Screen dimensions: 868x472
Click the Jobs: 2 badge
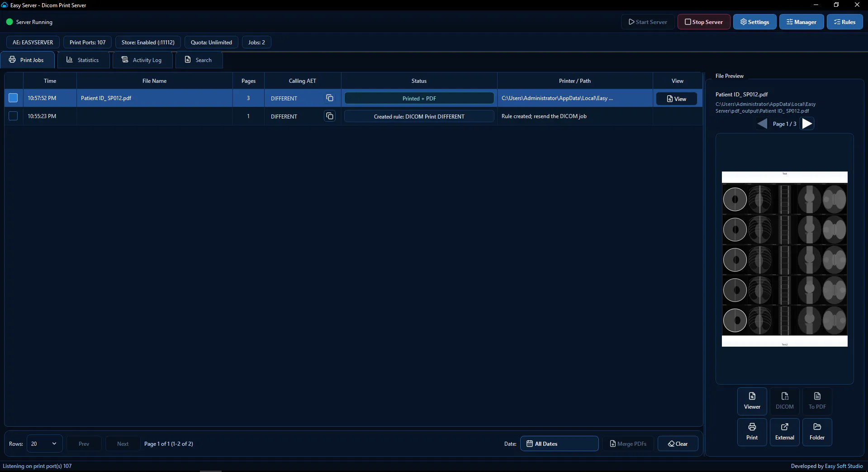pyautogui.click(x=256, y=42)
